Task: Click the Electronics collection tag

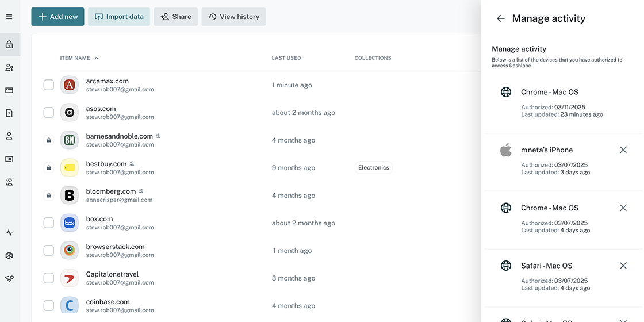Action: tap(374, 168)
